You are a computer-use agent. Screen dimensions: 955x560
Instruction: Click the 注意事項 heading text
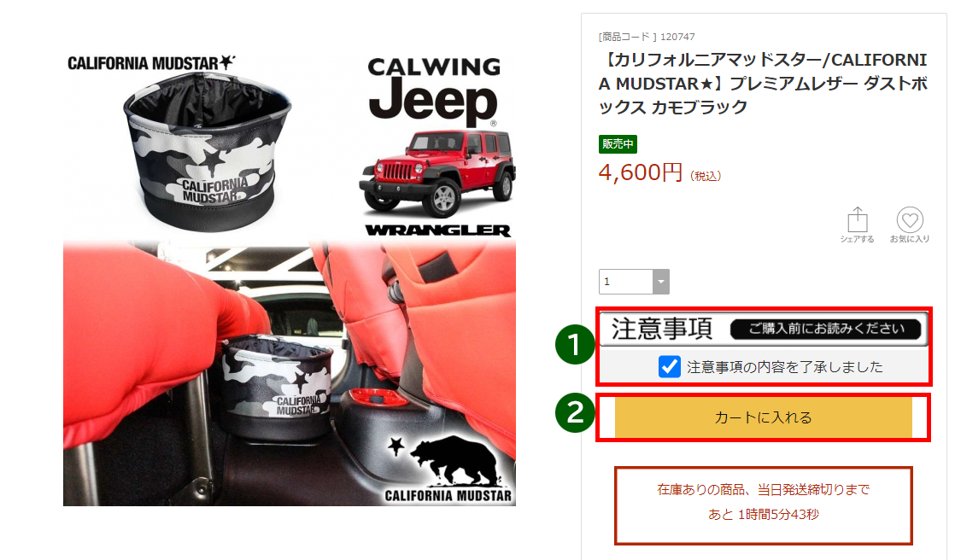click(662, 329)
